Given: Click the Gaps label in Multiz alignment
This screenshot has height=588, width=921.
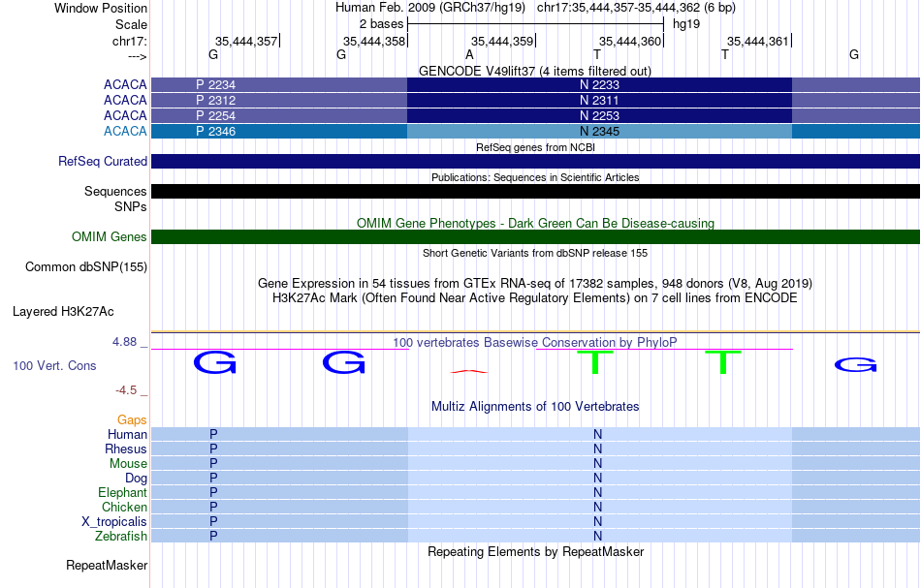Looking at the screenshot, I should 132,419.
